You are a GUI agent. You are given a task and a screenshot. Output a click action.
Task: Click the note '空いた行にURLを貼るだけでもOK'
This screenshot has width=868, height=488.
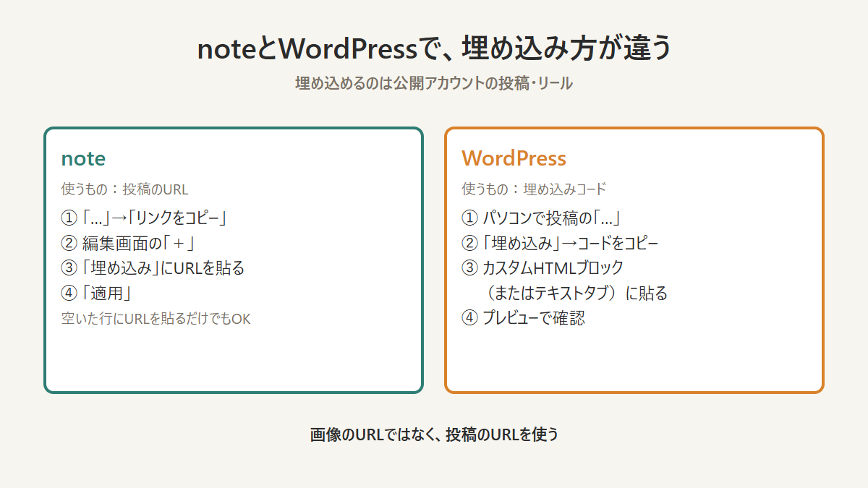[156, 319]
